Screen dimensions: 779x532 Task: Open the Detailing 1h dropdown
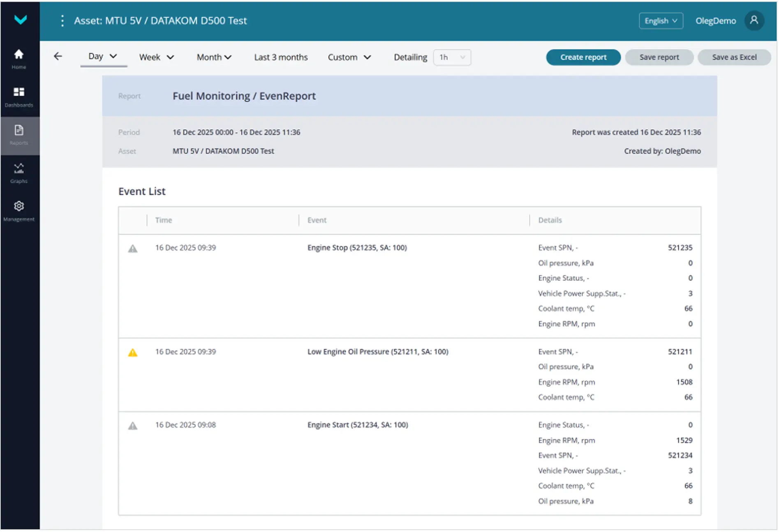pyautogui.click(x=452, y=58)
